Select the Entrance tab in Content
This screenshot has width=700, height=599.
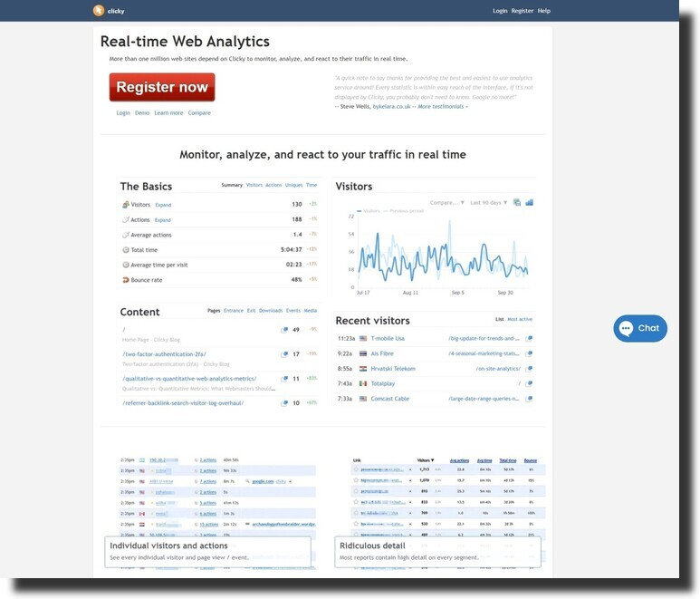click(x=234, y=311)
